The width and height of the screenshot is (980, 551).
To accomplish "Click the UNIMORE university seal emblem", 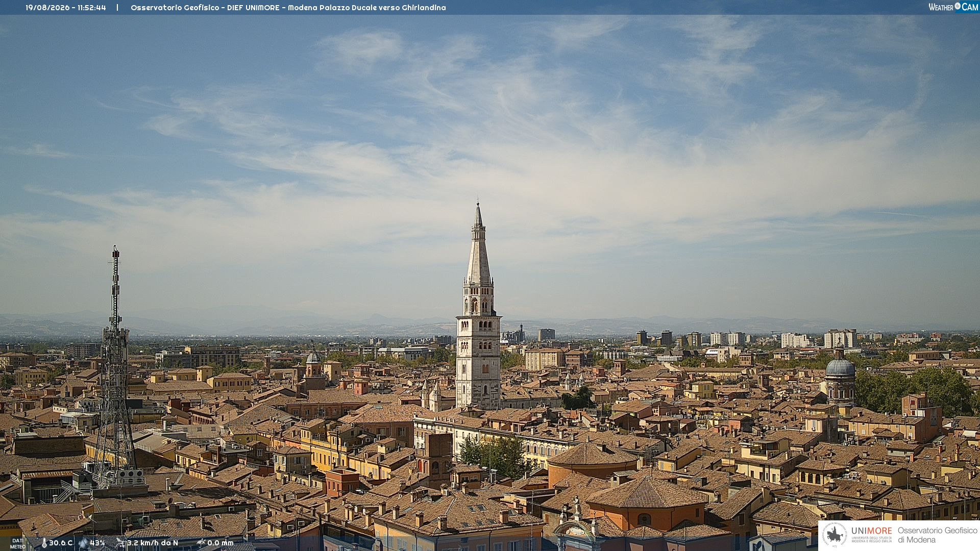I will point(835,535).
